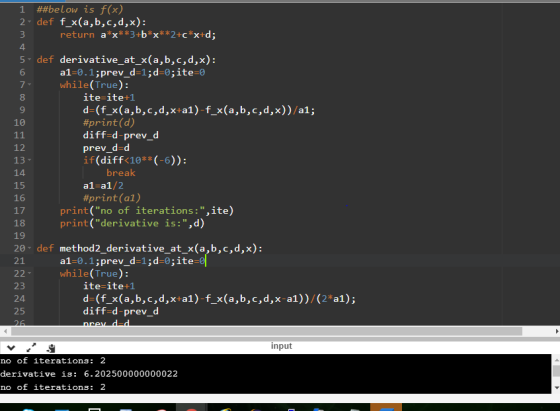Fold method2_derivative_at_x at line 20

(30, 248)
